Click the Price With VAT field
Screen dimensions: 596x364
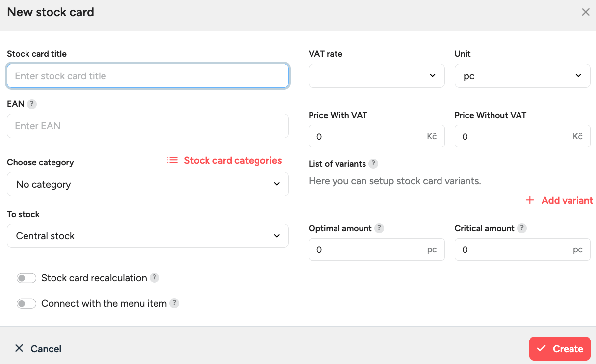point(368,136)
